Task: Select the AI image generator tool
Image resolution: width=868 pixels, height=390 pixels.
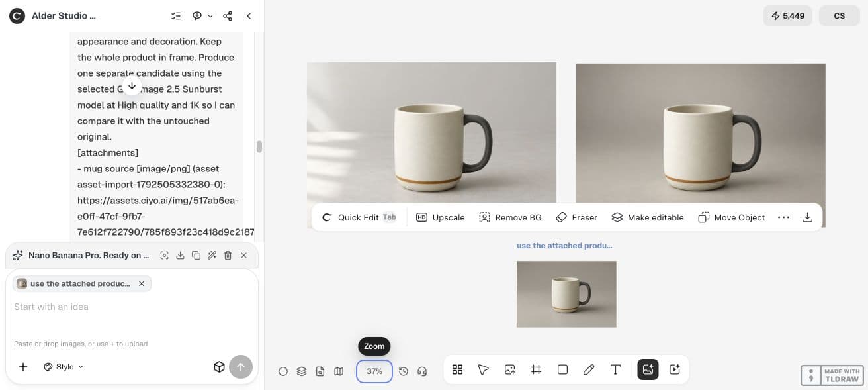Action: coord(648,369)
